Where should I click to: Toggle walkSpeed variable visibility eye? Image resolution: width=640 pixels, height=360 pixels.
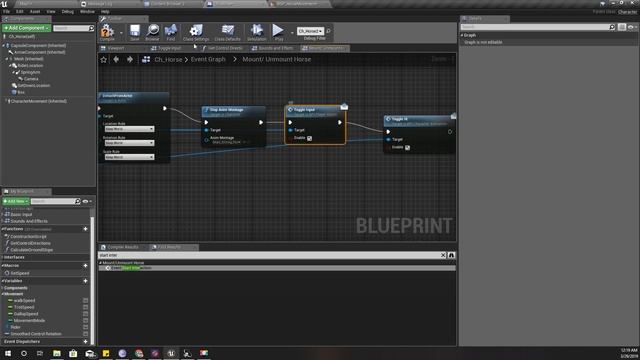click(86, 301)
